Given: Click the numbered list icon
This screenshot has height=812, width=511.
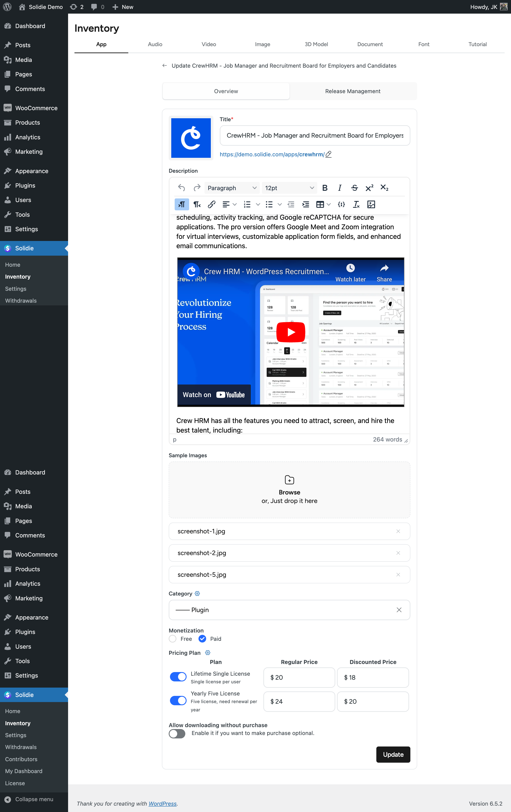Looking at the screenshot, I should tap(247, 204).
